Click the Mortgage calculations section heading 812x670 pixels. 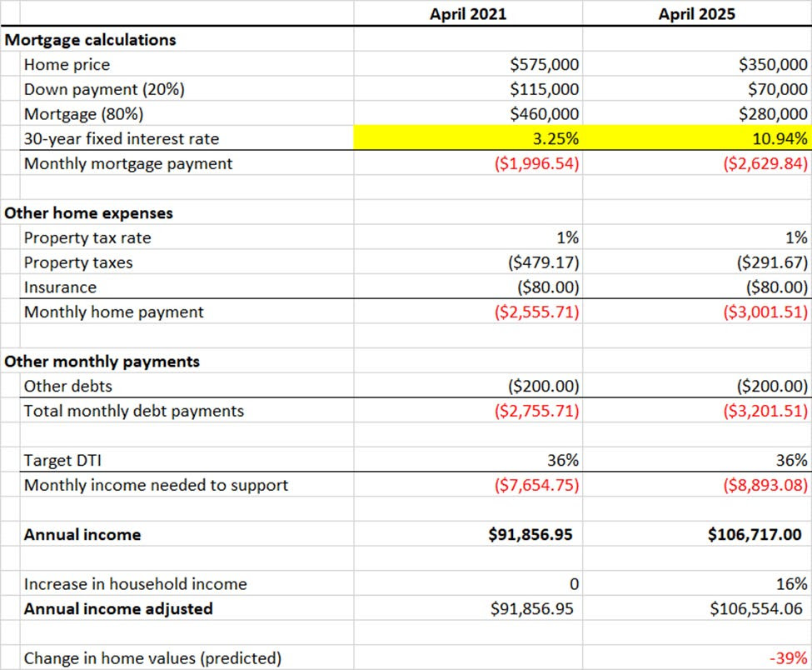coord(90,39)
